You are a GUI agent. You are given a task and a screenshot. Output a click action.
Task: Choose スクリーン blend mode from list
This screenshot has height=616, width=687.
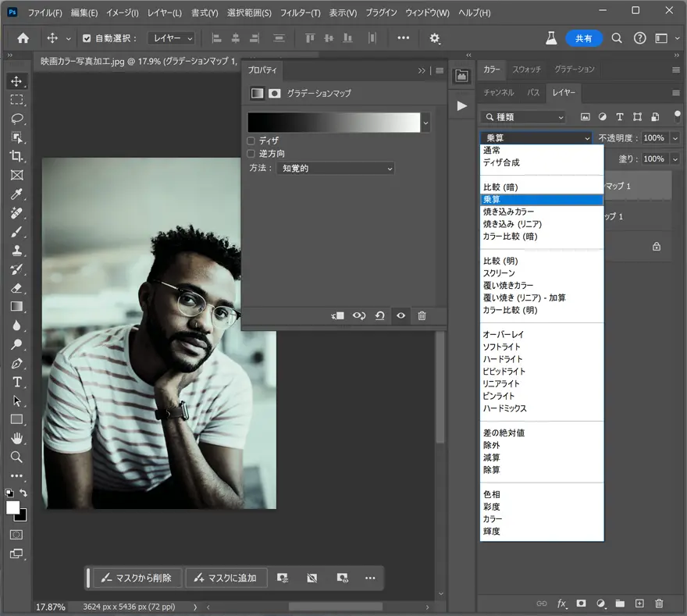point(500,273)
